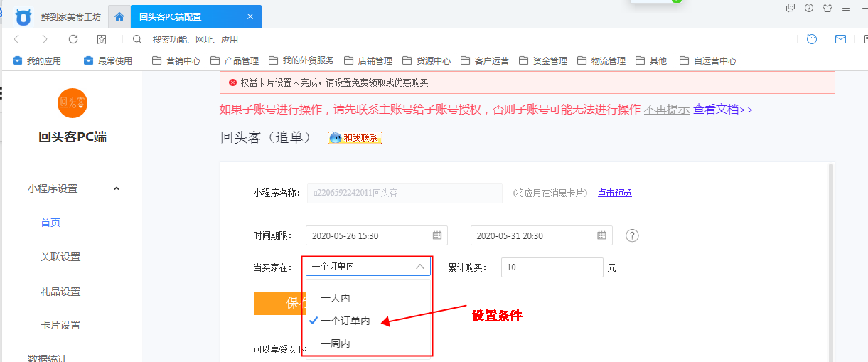The width and height of the screenshot is (868, 362).
Task: Open the mail envelope icon
Action: pyautogui.click(x=840, y=39)
